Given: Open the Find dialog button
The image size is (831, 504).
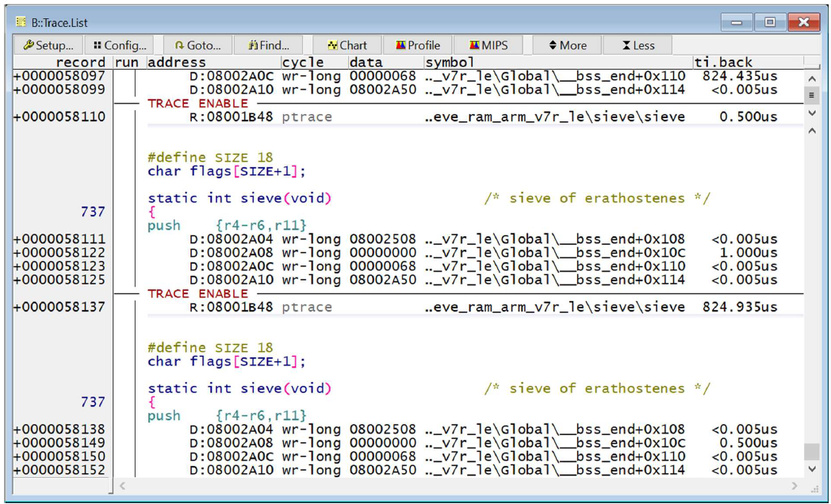Looking at the screenshot, I should [269, 45].
